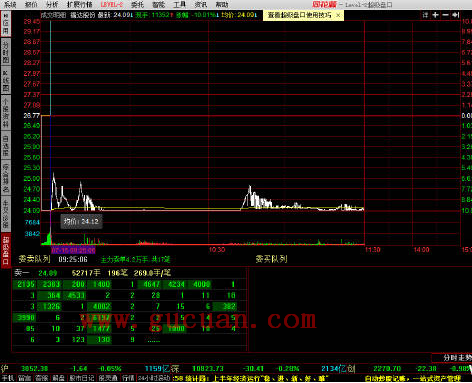
Task: Click the plus zoom icon at top right
Action: 435,15
